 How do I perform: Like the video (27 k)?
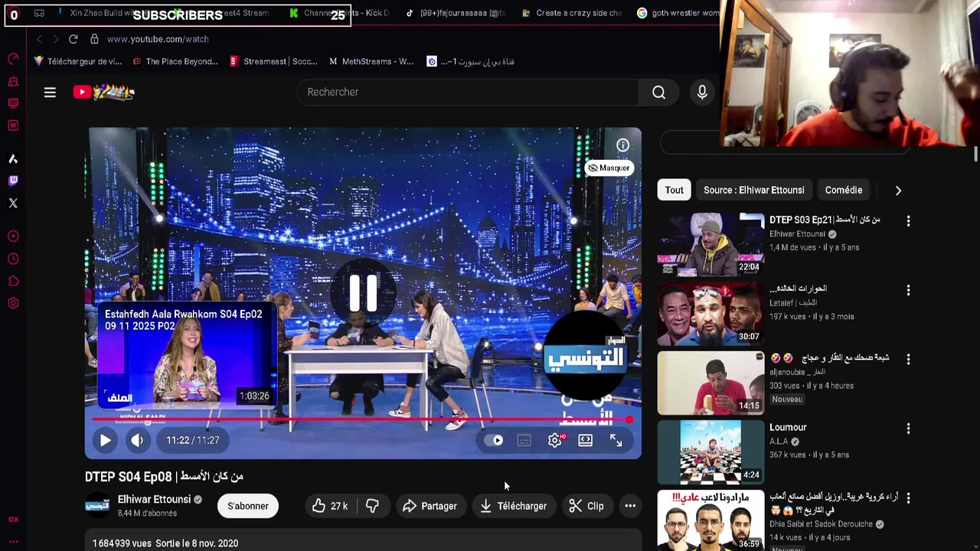[x=330, y=506]
